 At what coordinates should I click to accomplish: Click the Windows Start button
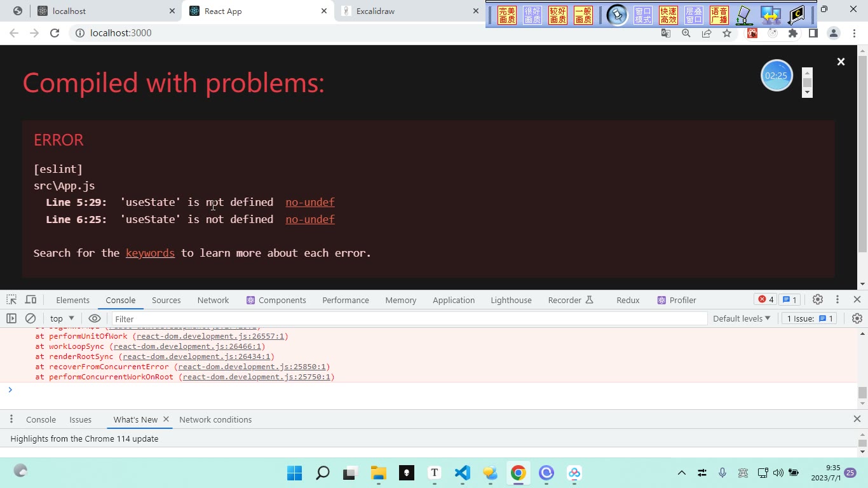pos(295,473)
